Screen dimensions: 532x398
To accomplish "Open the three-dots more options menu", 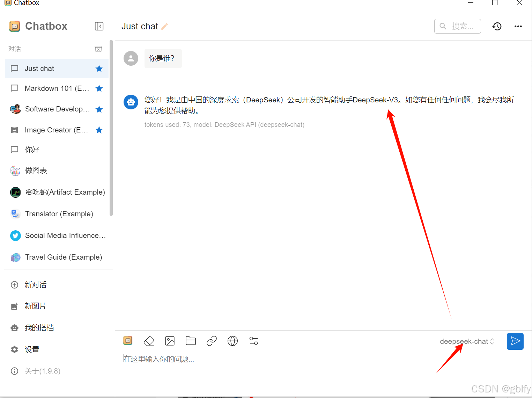I will (518, 26).
